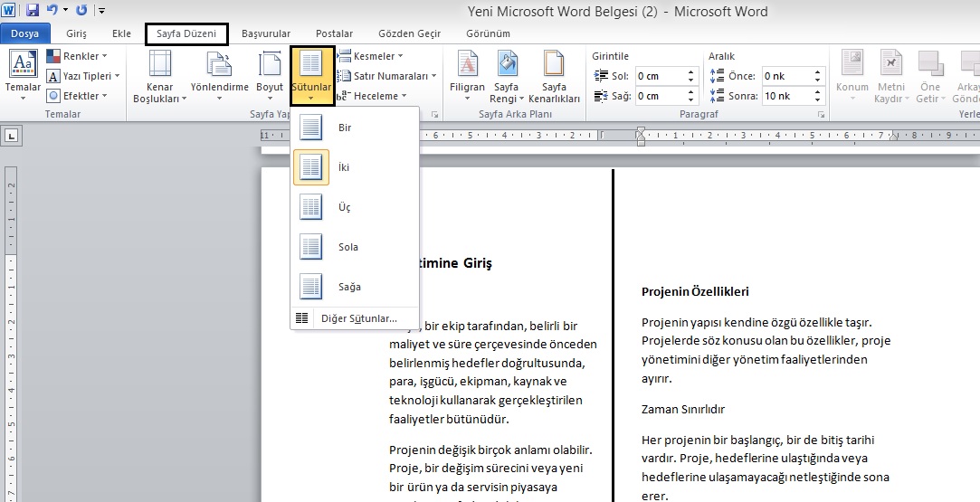The image size is (980, 502).
Task: Switch to the Görünüm tab
Action: (488, 33)
